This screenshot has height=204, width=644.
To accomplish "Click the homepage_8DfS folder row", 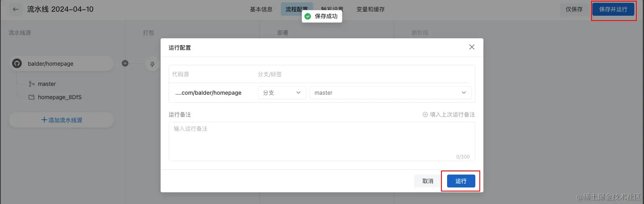I will [x=55, y=97].
